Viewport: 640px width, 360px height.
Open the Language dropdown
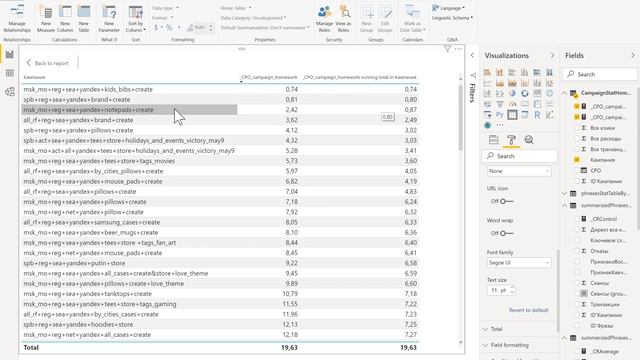[449, 8]
